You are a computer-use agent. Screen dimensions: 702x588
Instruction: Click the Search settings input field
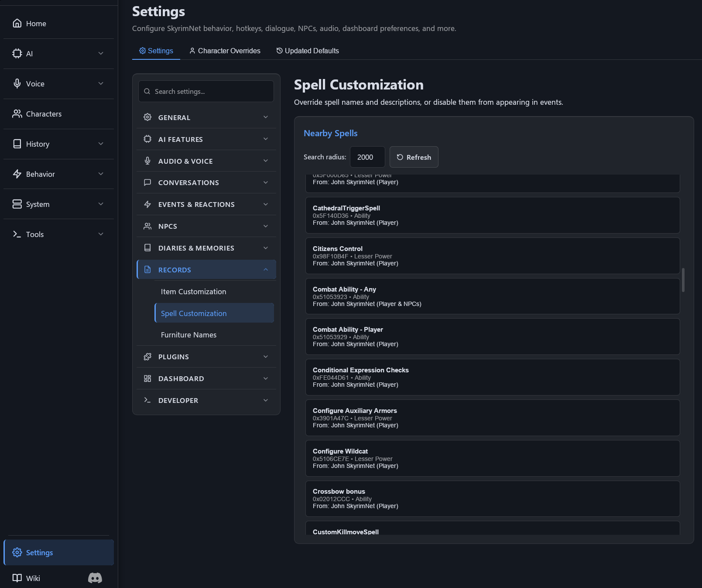coord(206,91)
